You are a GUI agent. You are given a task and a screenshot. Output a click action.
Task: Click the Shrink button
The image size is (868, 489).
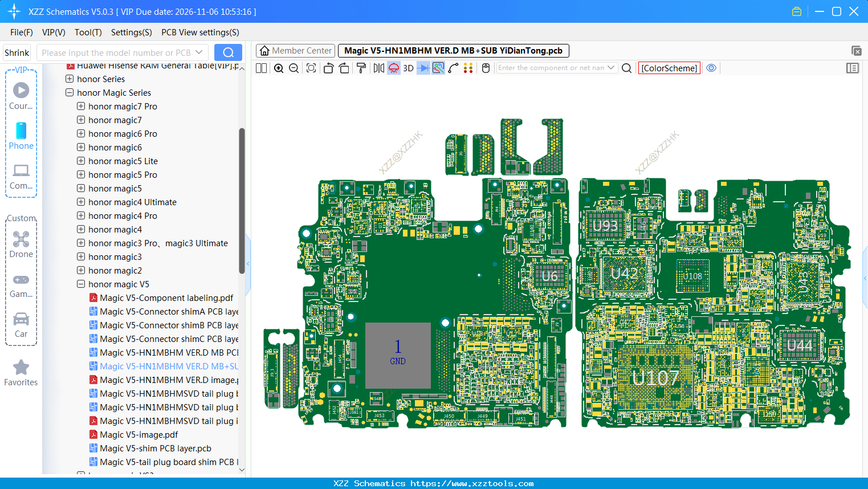coord(17,52)
